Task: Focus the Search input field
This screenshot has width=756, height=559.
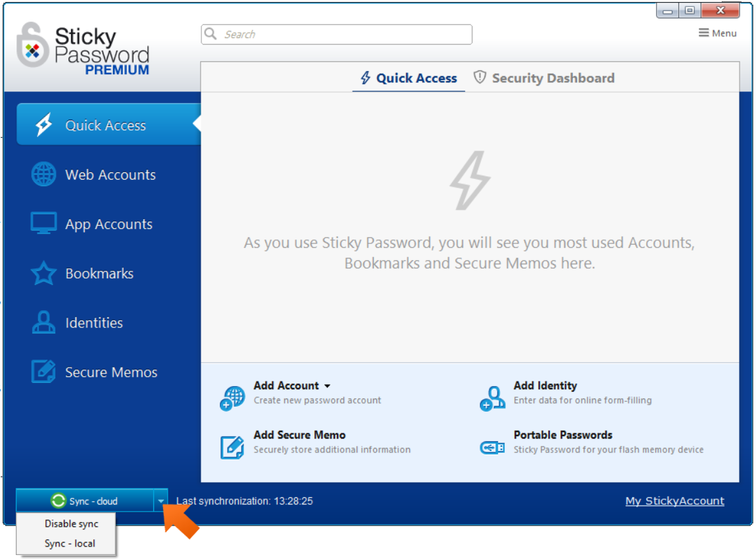Action: click(336, 34)
